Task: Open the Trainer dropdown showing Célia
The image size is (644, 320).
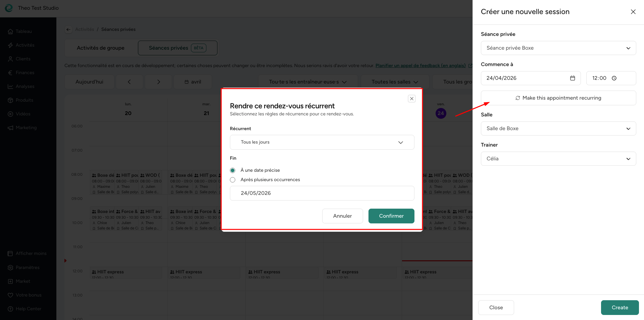Action: (558, 159)
